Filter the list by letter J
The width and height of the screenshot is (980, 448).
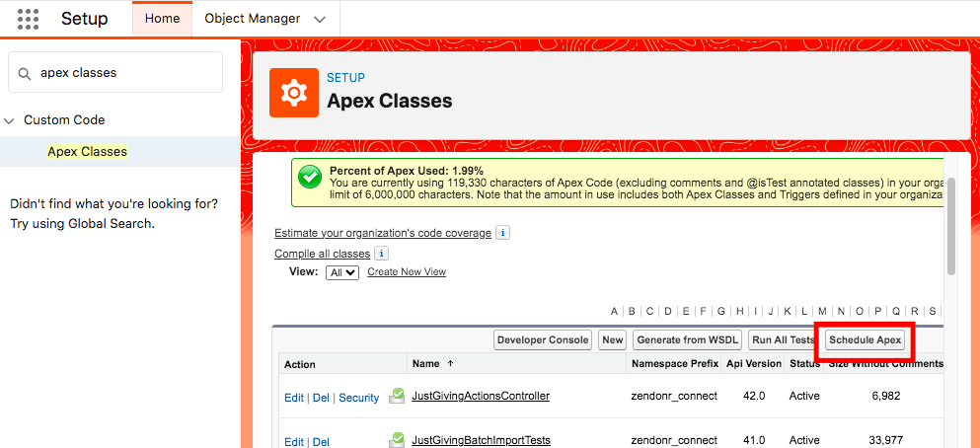771,311
